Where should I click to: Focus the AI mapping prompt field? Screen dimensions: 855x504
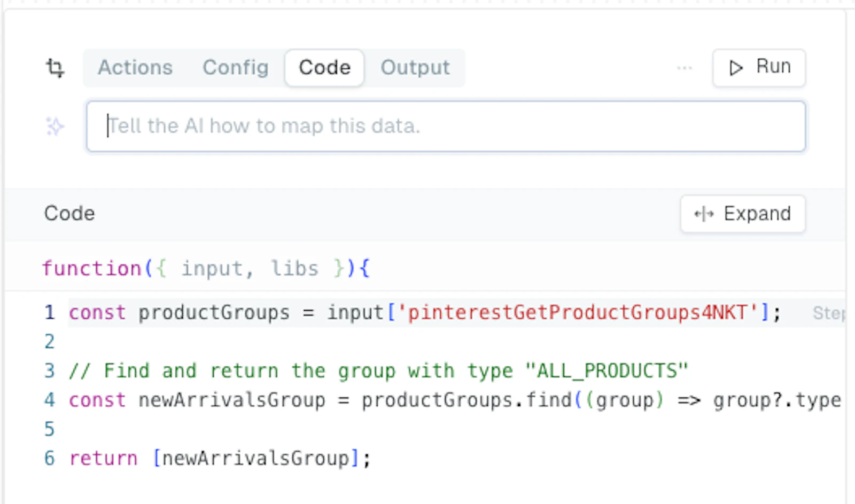pos(446,127)
